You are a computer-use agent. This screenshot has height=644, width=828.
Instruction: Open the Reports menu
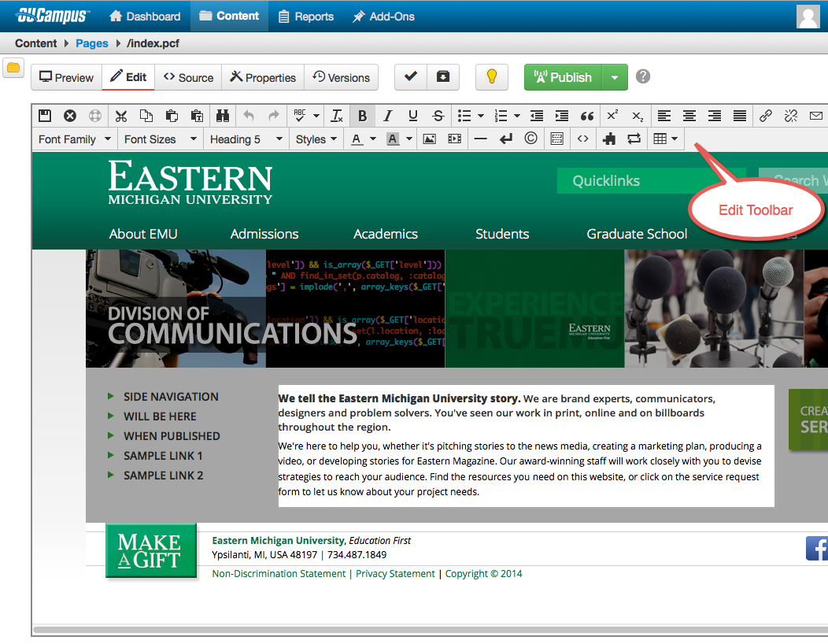[306, 17]
